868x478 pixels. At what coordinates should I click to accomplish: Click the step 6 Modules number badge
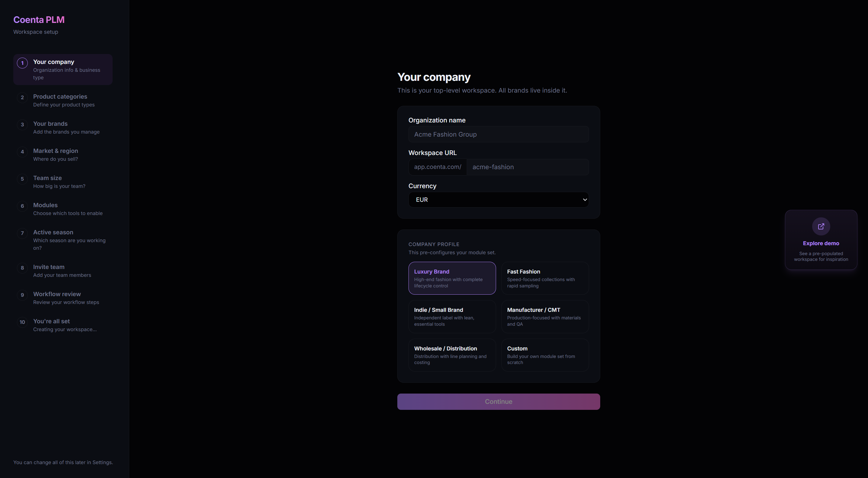[22, 206]
